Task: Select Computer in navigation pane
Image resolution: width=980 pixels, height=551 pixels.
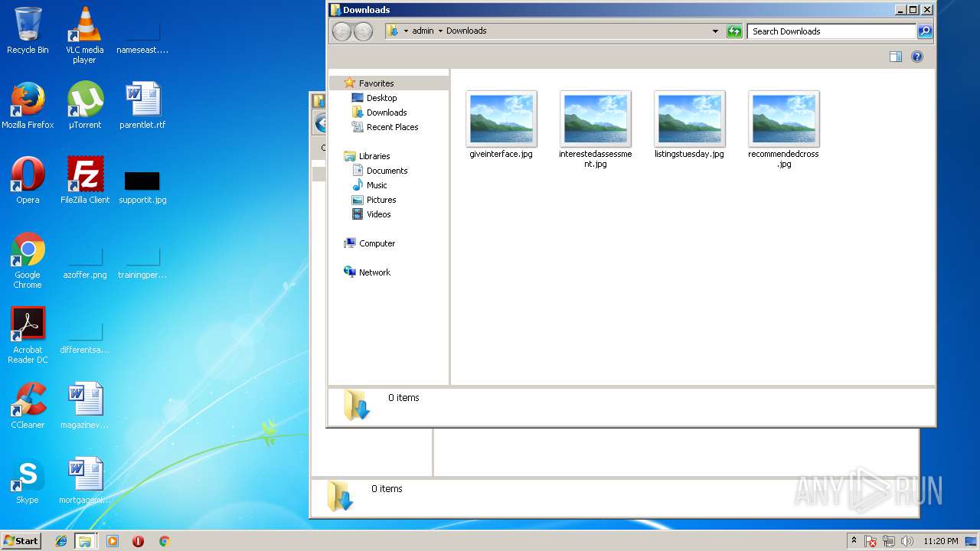Action: click(377, 243)
